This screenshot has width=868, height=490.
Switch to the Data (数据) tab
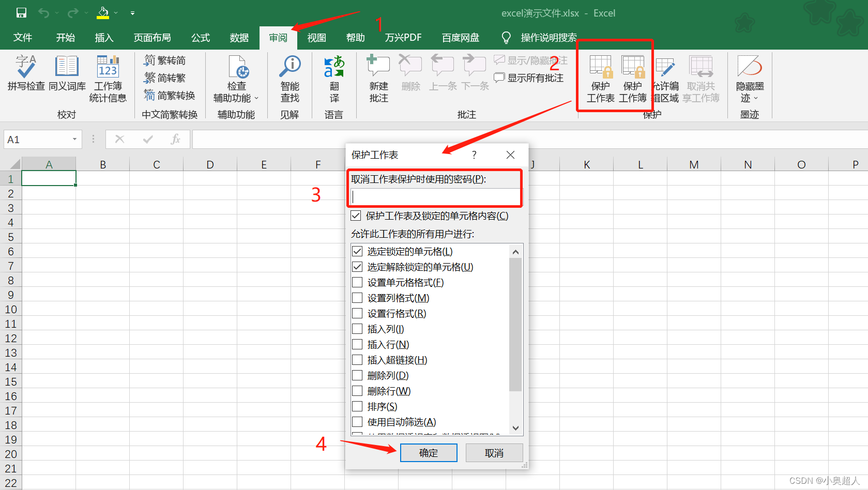pos(239,38)
